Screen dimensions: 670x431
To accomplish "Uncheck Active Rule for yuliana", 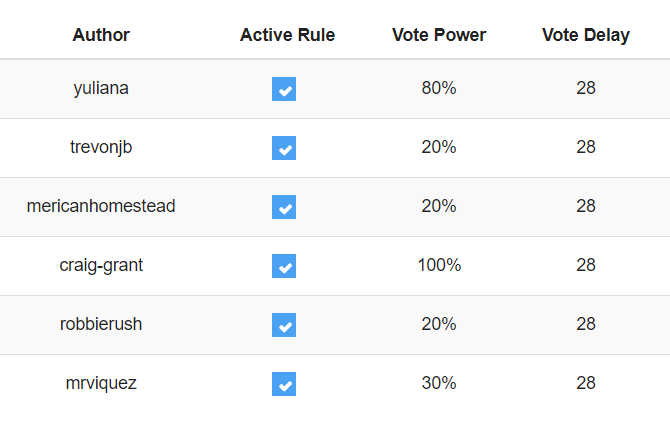I will [284, 90].
